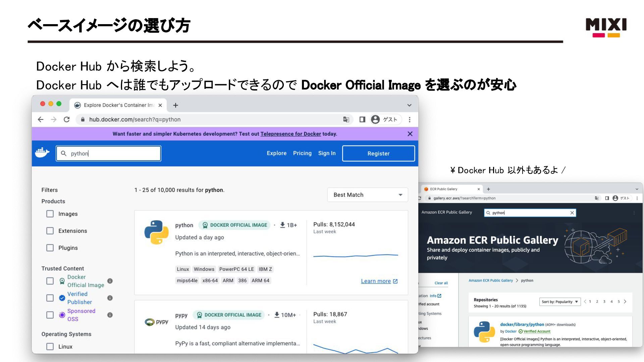
Task: Click the Amazon ECR Public Gallery breadcrumb
Action: (490, 281)
